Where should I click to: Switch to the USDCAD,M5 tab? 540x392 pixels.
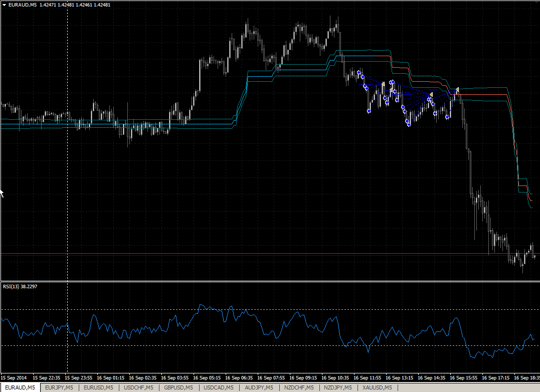[x=218, y=387]
